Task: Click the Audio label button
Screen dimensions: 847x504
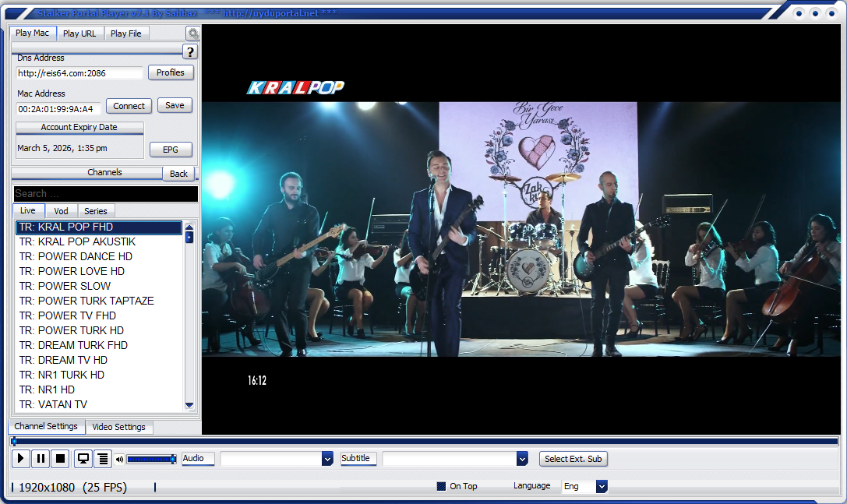Action: coord(198,459)
